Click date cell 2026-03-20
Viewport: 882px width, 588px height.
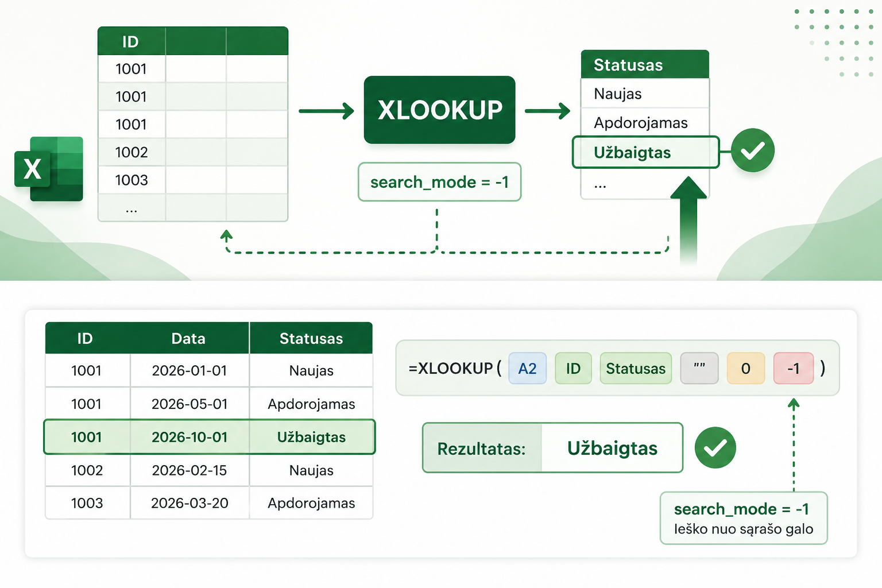189,503
